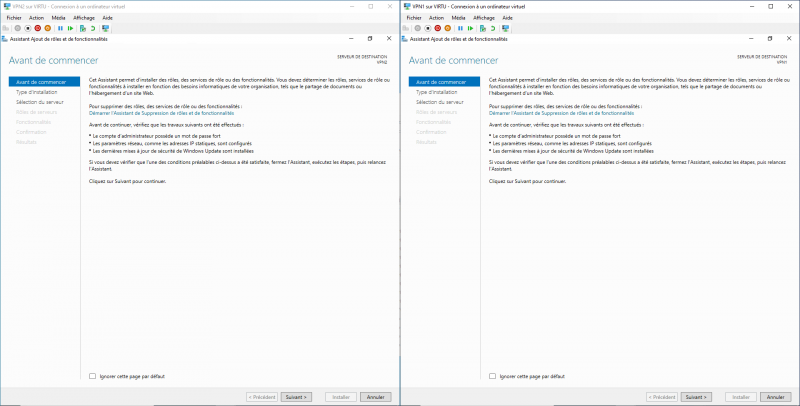Maximize the wizard dialog inside VPN2
Viewport: 800px width, 406px height.
370,39
